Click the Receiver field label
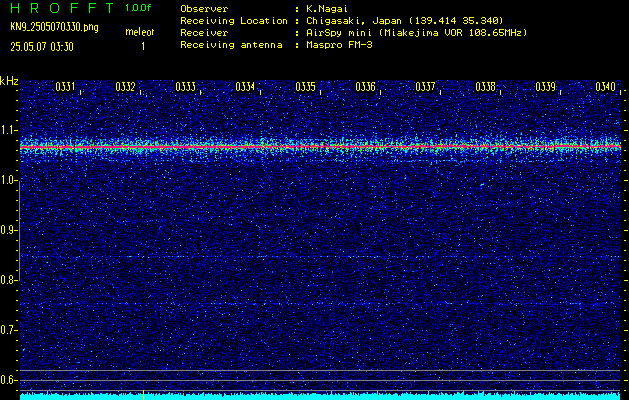Viewport: 629px width, 400px height. click(204, 32)
